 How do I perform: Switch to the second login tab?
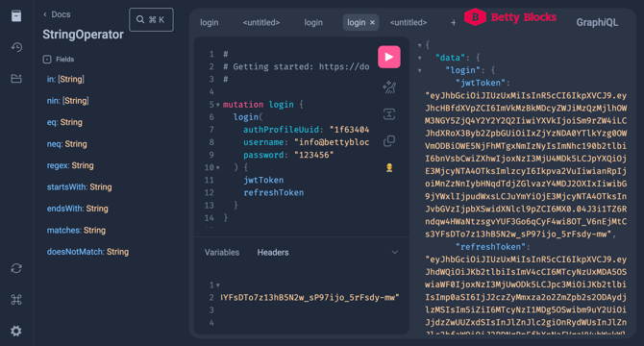[x=313, y=22]
